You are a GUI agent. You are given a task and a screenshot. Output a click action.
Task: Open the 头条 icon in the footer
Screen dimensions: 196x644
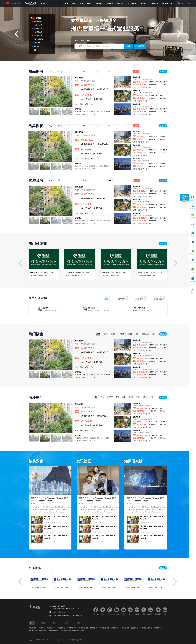165,610
